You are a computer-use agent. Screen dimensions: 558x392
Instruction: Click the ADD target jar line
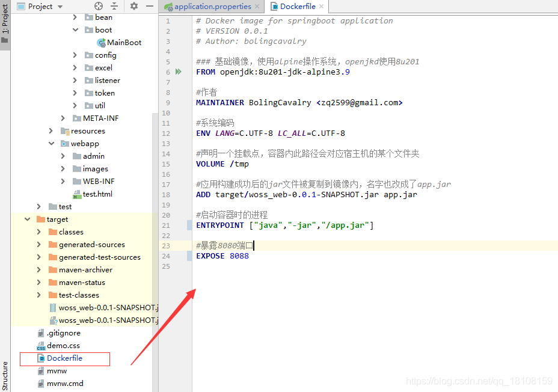click(307, 195)
